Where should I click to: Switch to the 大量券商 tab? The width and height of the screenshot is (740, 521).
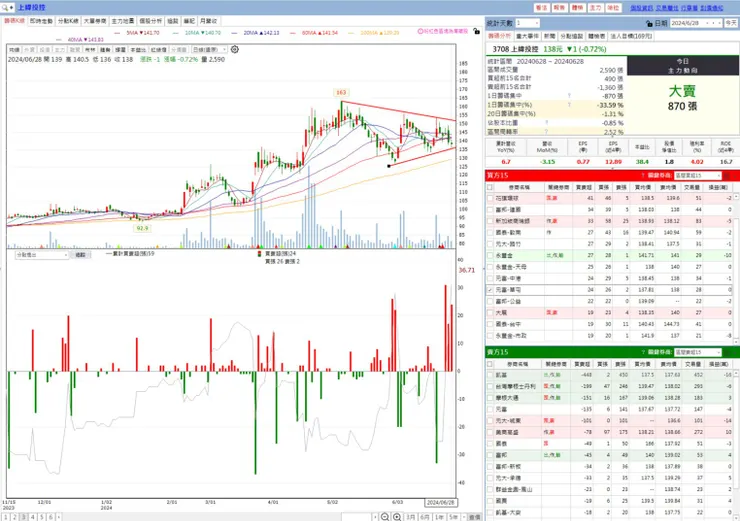coord(95,21)
